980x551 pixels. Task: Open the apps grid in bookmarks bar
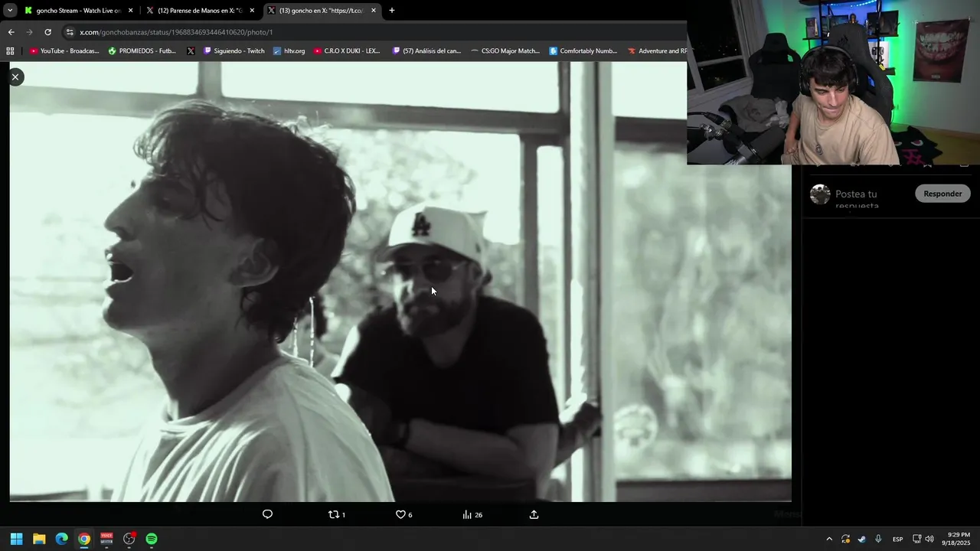pyautogui.click(x=10, y=51)
